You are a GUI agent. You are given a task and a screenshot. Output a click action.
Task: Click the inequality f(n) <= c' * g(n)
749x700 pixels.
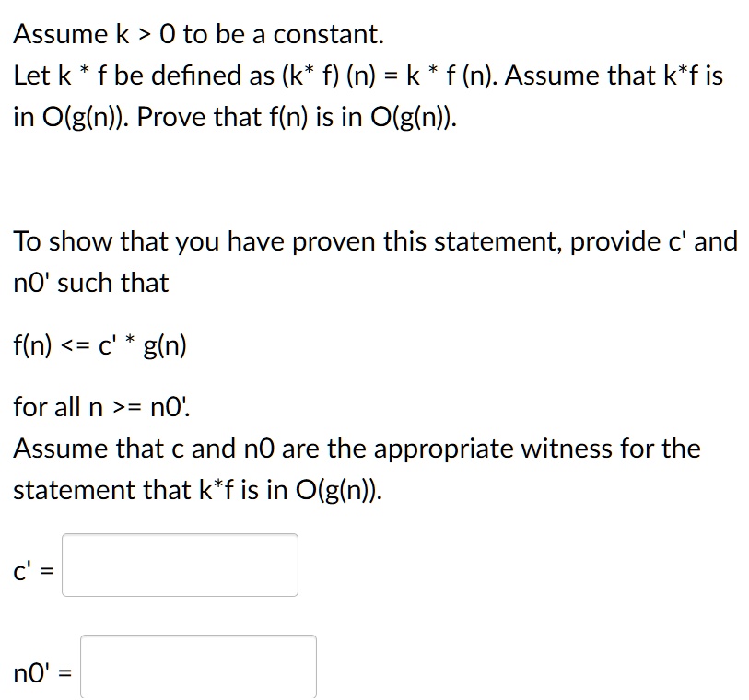coord(99,344)
